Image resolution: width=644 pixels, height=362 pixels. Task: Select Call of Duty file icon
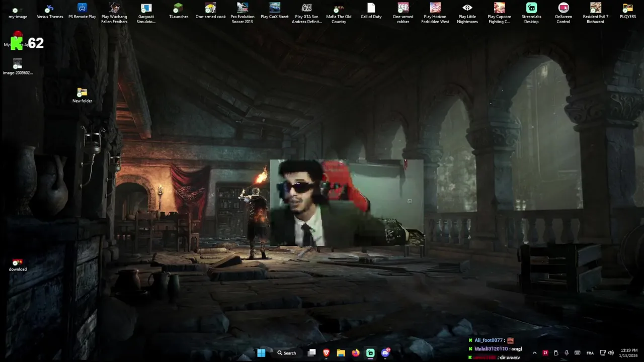click(371, 12)
